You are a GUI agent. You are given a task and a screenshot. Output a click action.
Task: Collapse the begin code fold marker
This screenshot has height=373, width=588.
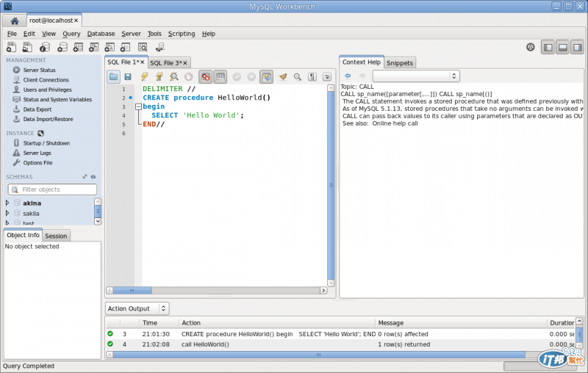click(138, 106)
